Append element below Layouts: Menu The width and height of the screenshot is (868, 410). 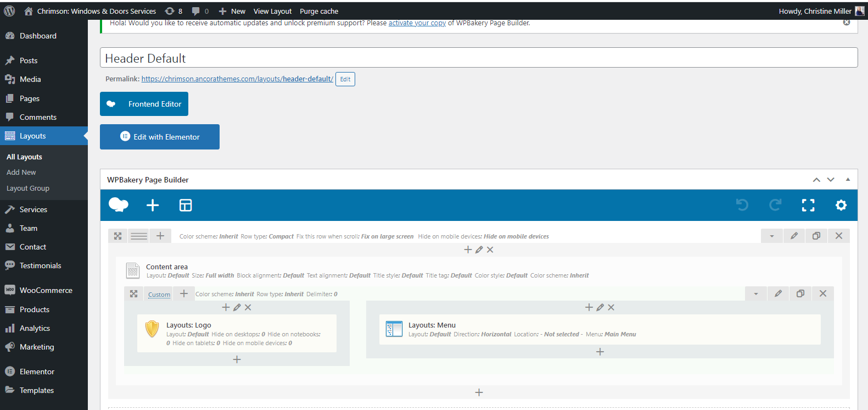[x=600, y=352]
